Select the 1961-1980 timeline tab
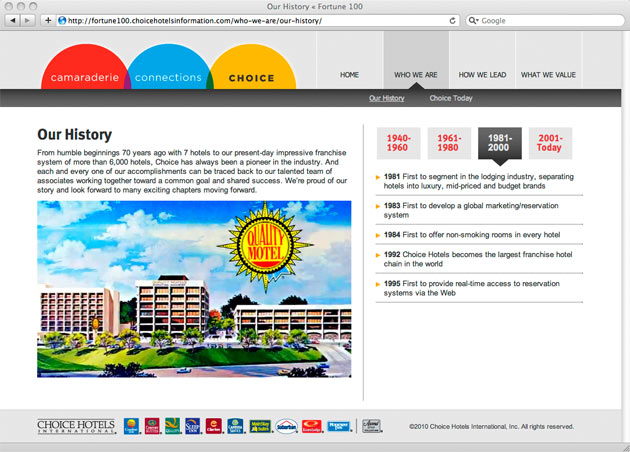 pyautogui.click(x=449, y=143)
